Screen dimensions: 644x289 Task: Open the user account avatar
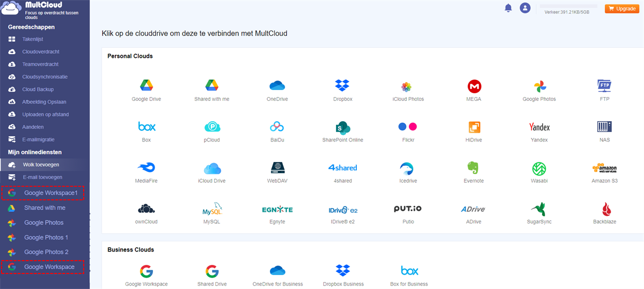tap(525, 8)
